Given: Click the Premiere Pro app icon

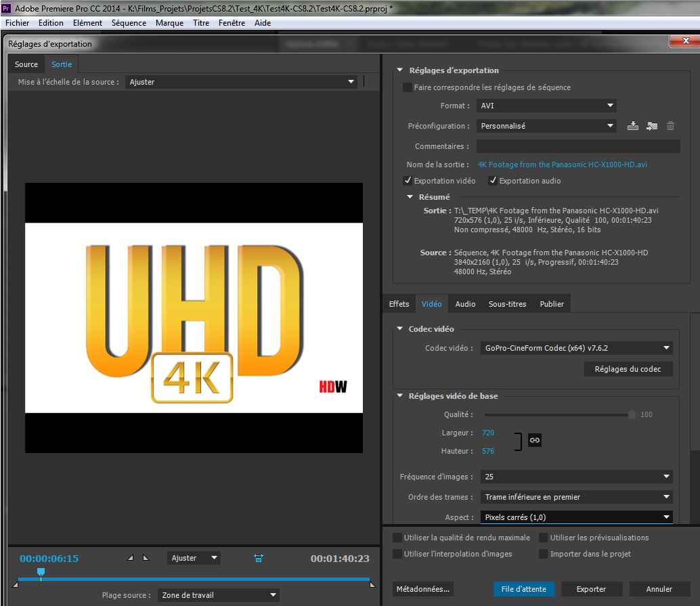Looking at the screenshot, I should 6,8.
